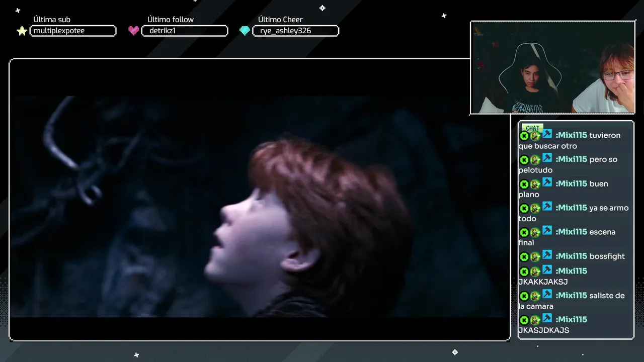Screen dimensions: 644x362
Task: Click avatar badge on 'ya se armo todo' message
Action: pos(535,208)
